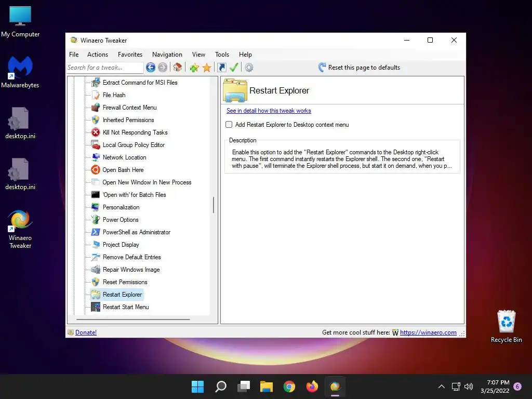532x399 pixels.
Task: Enable Add Restart Explorer to Desktop context menu
Action: click(x=229, y=125)
